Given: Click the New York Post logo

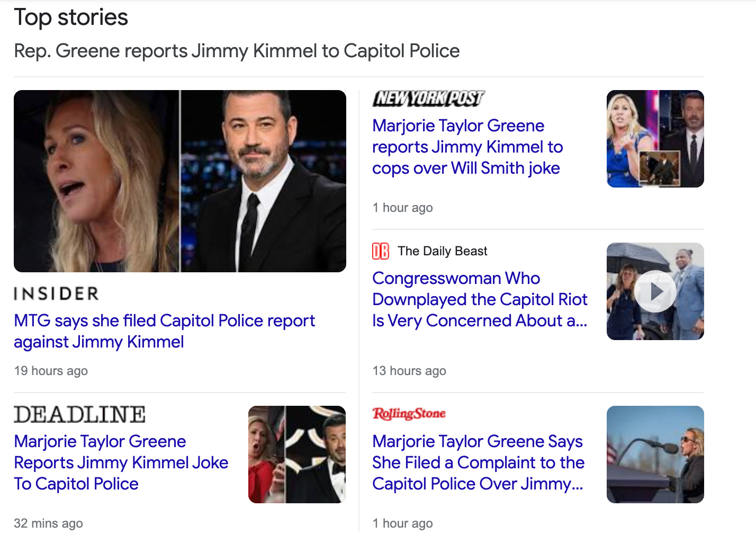Looking at the screenshot, I should pos(428,99).
